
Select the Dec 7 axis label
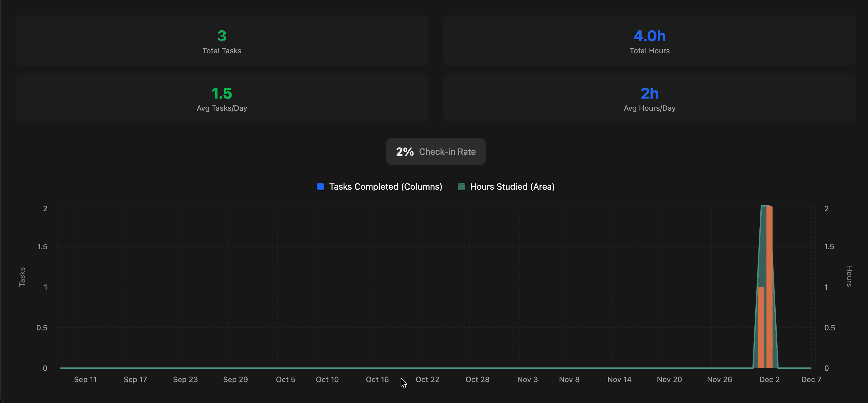click(811, 379)
